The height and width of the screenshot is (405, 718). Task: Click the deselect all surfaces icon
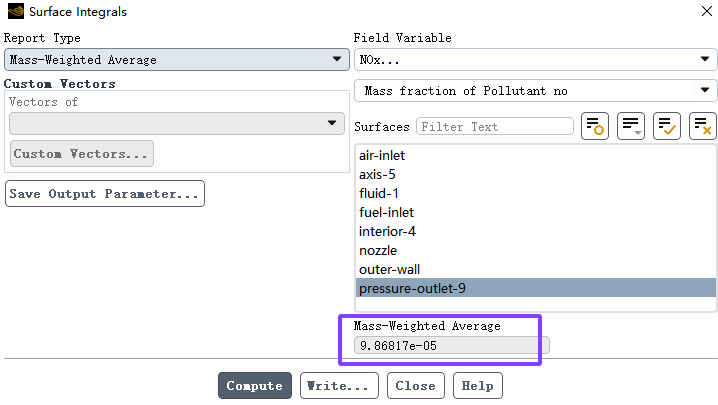click(702, 126)
